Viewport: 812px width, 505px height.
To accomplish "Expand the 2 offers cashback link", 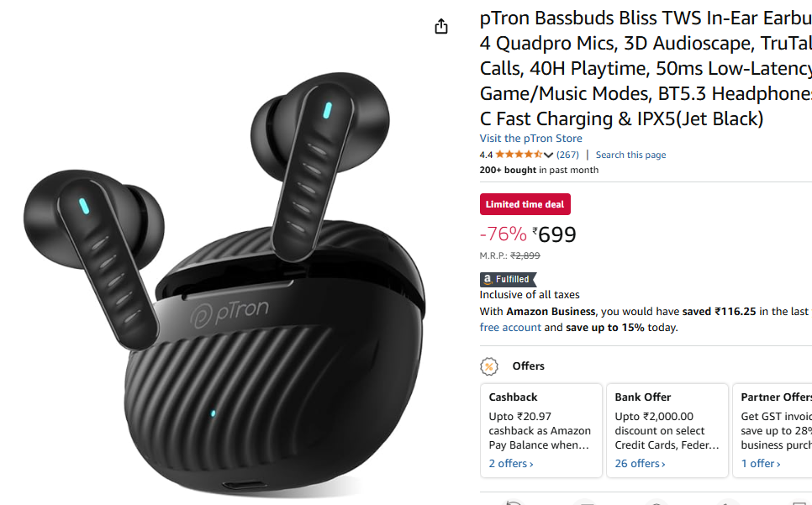I will tap(510, 464).
